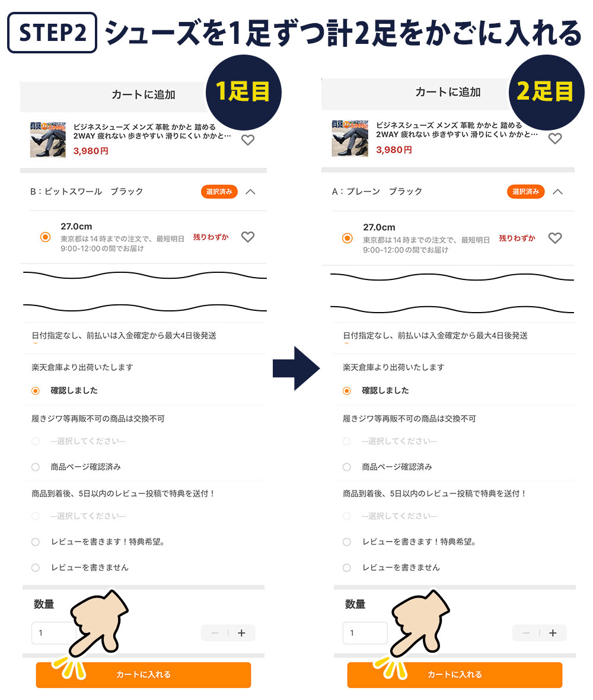Favorite the product in the left panel header
Screen dimensions: 593x700
[248, 140]
